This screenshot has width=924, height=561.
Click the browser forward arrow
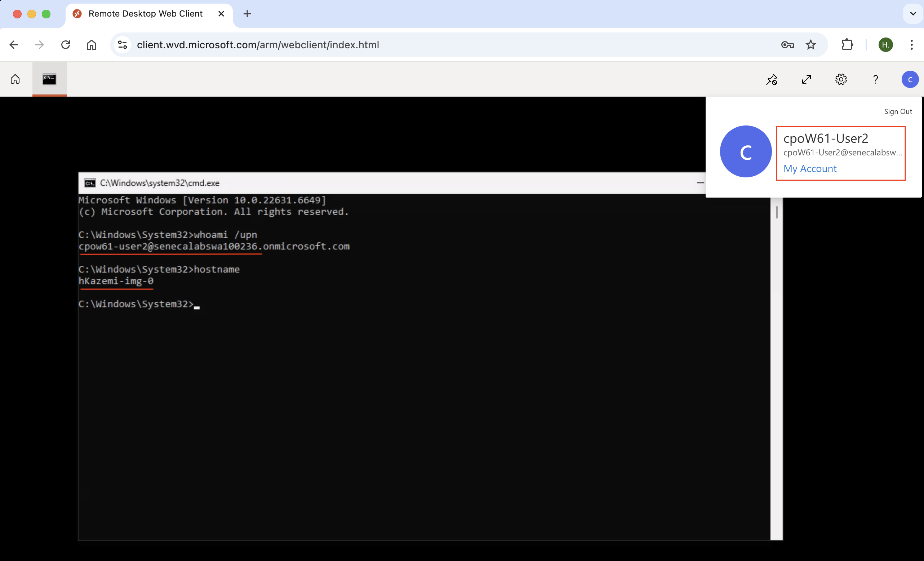39,45
